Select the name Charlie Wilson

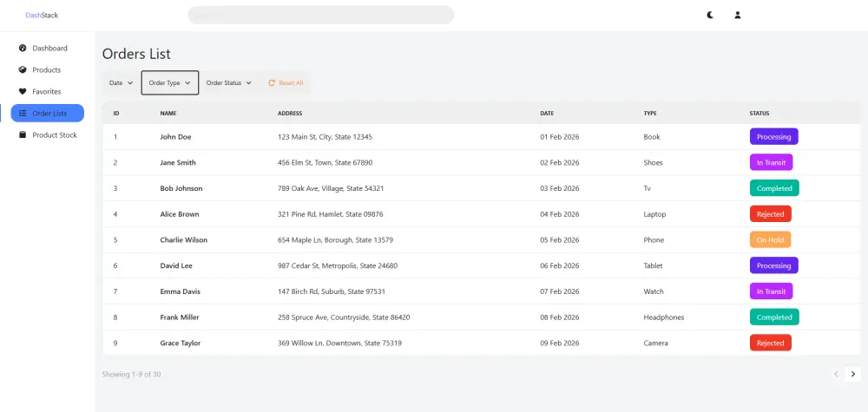pos(184,240)
